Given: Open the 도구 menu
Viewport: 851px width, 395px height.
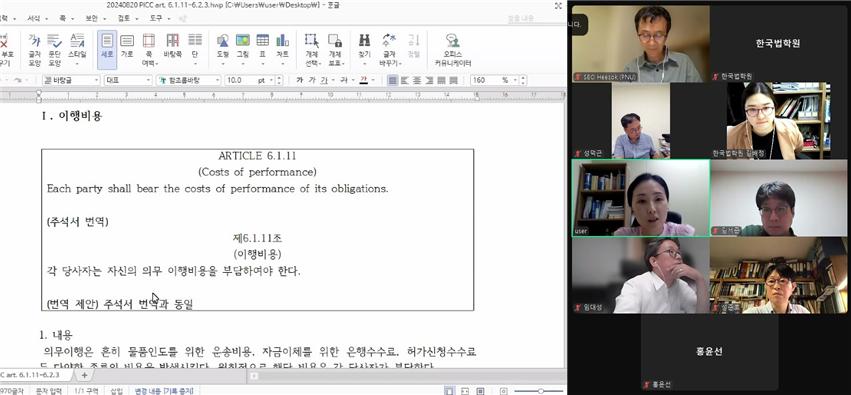Looking at the screenshot, I should pyautogui.click(x=156, y=18).
